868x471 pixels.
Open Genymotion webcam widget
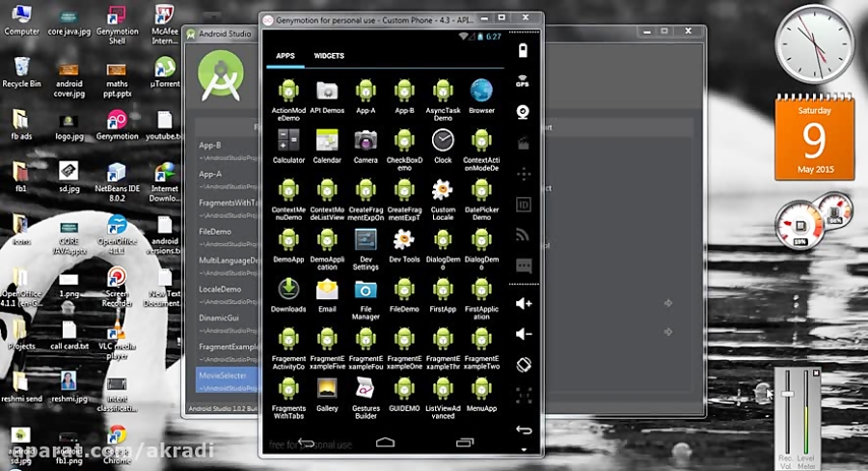[x=523, y=112]
